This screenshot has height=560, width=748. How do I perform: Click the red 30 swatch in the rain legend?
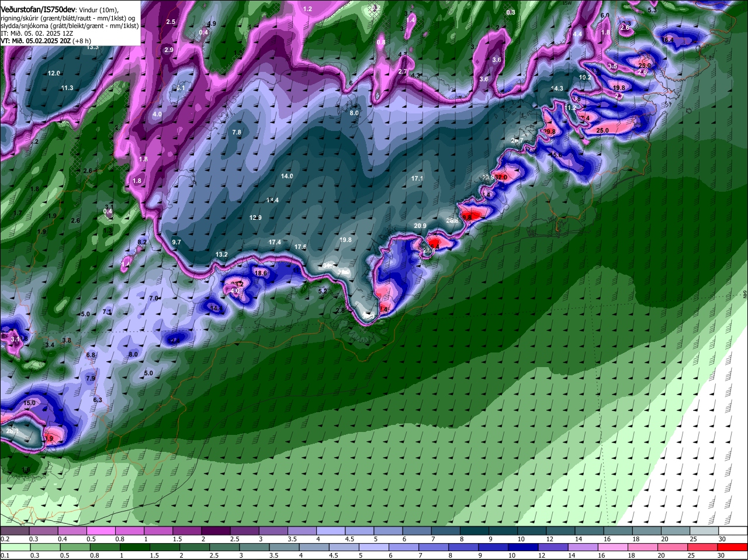click(734, 547)
